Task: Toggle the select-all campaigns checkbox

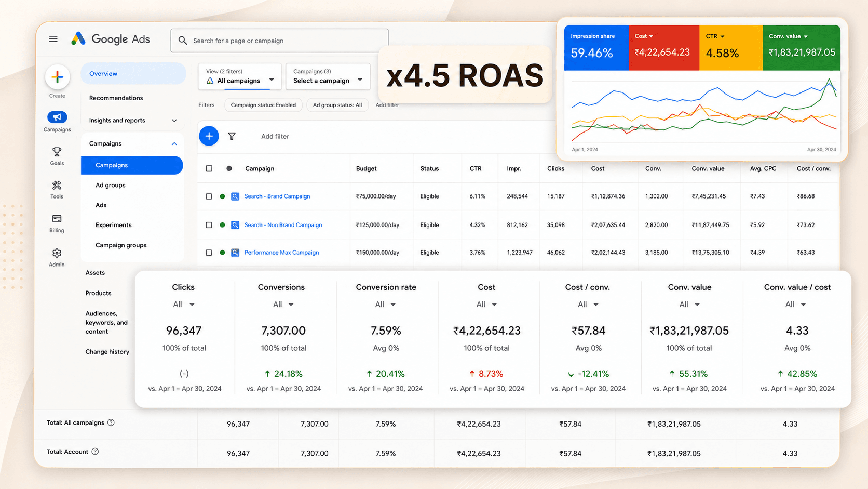Action: click(209, 168)
